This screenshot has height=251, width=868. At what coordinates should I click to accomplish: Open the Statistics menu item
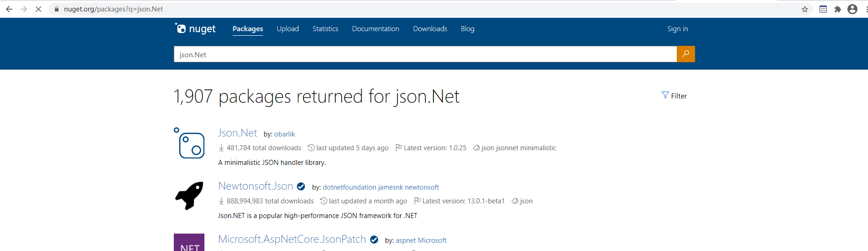click(325, 29)
